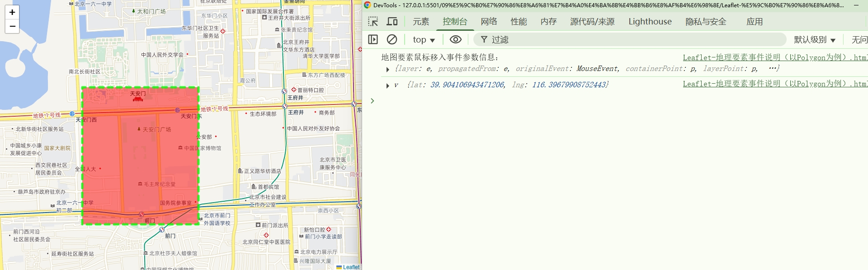
Task: Switch to the 控制台 tab
Action: tap(455, 22)
